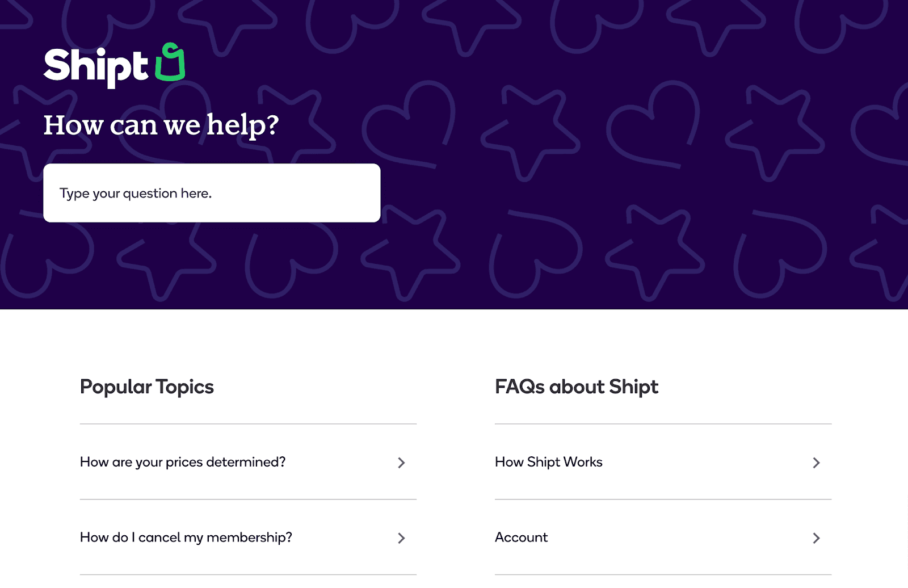
Task: Open 'How do I cancel my membership?' topic
Action: (x=186, y=537)
